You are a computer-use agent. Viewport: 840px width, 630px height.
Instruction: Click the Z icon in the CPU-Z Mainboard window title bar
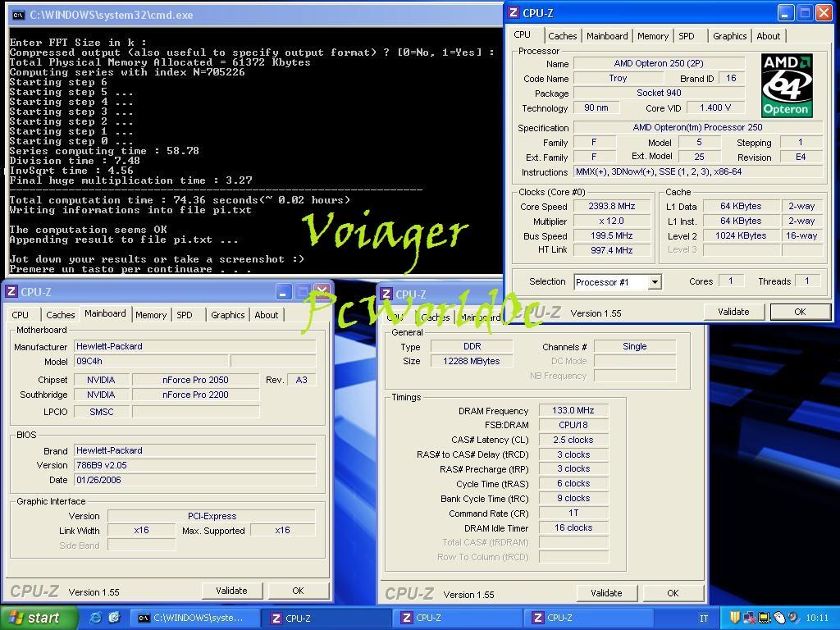(x=11, y=292)
